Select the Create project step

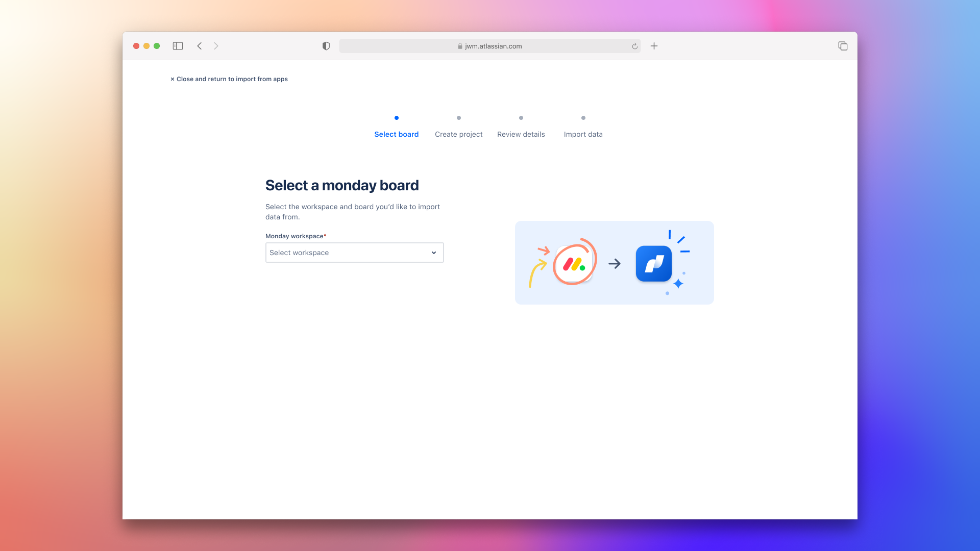[458, 134]
